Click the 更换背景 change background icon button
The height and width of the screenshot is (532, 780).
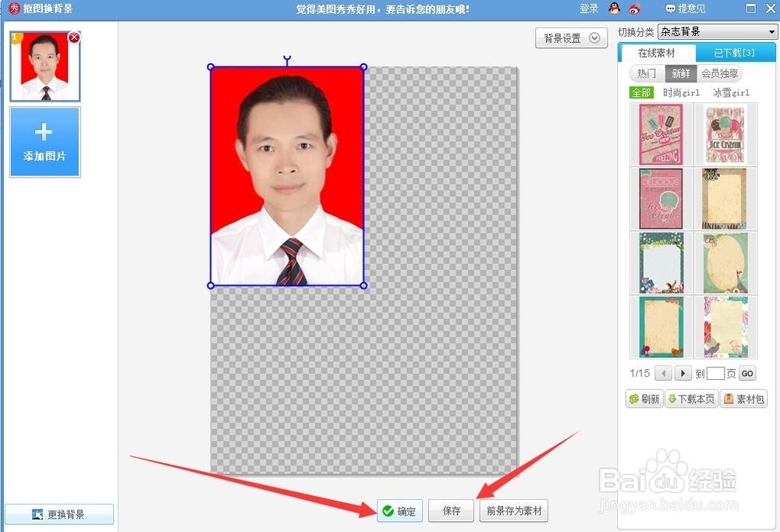coord(58,515)
